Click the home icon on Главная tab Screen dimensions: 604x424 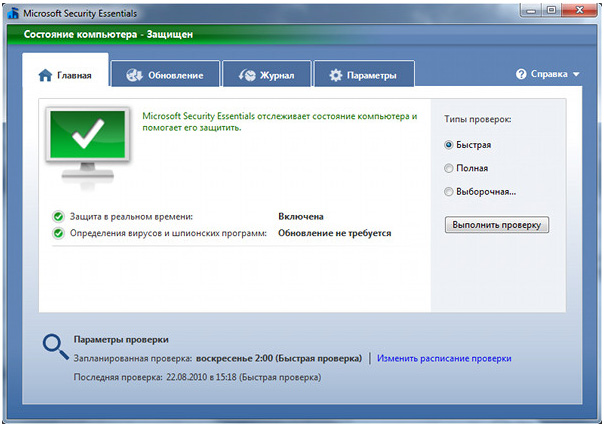(45, 75)
